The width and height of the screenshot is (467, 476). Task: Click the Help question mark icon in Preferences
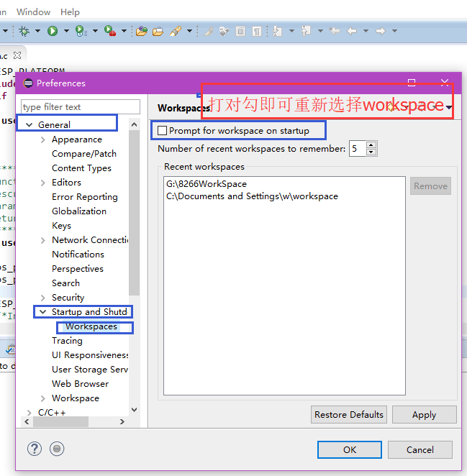[35, 449]
